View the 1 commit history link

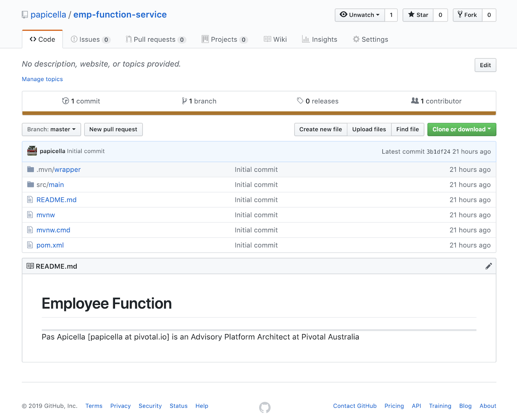81,101
